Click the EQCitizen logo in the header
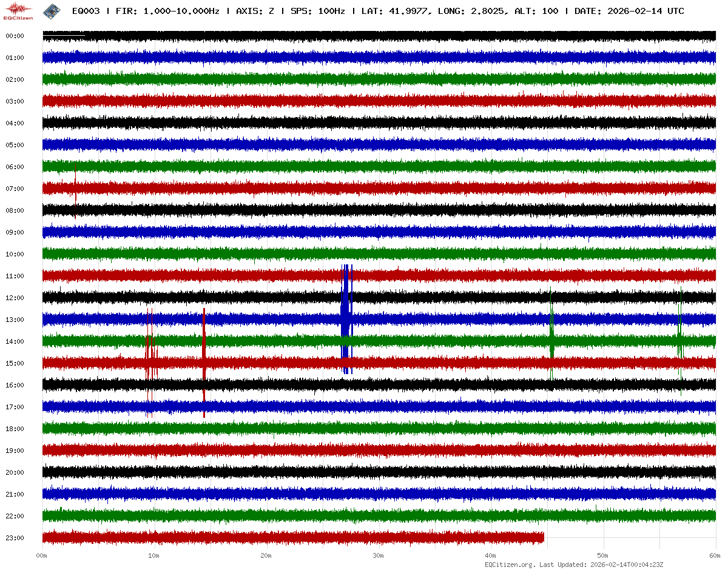The width and height of the screenshot is (728, 570). coord(19,10)
